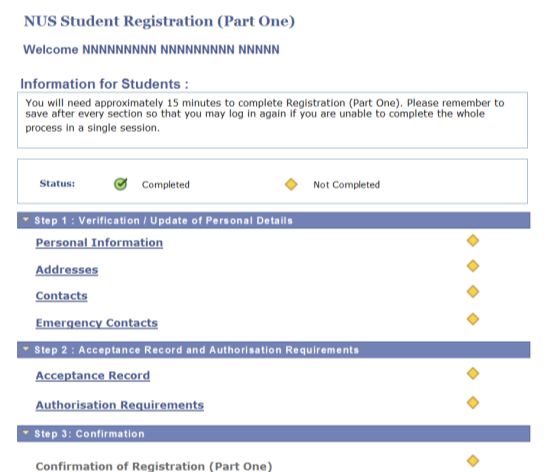Collapse Step 2 section using its arrow

(26, 349)
